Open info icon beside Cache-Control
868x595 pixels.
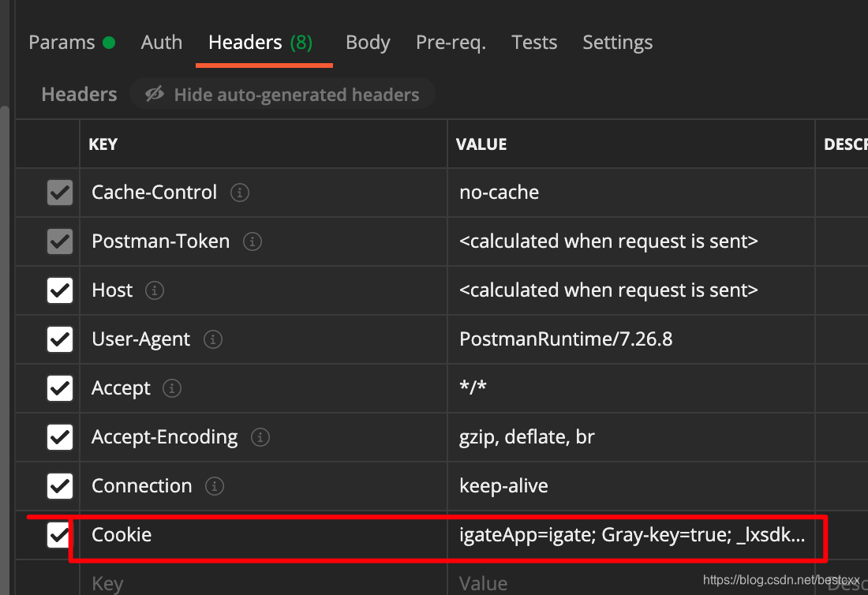pos(240,193)
